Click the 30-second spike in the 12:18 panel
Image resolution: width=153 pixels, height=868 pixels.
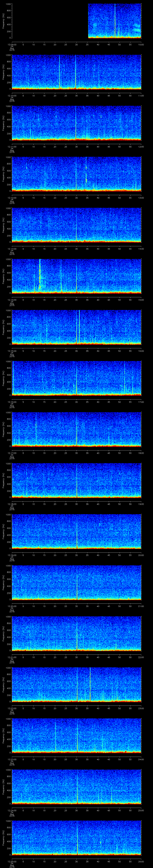77,480
